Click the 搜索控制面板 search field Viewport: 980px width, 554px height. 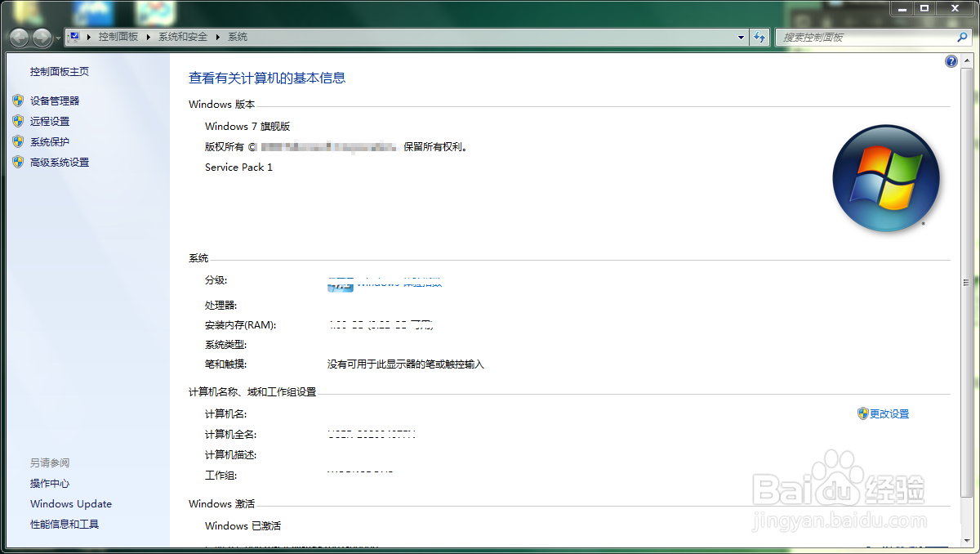pos(866,37)
